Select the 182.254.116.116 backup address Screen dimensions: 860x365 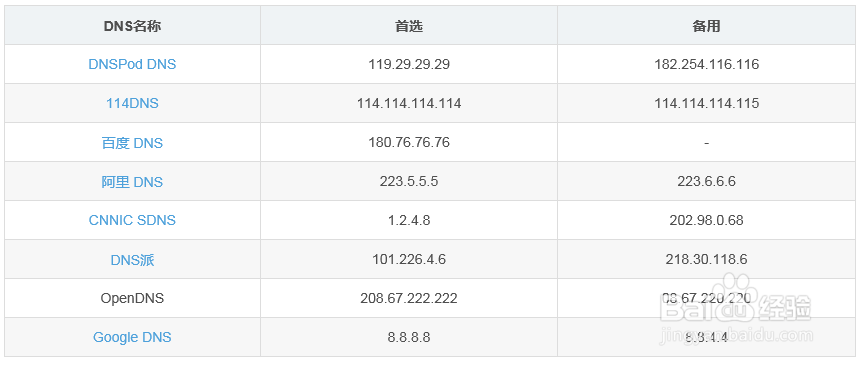click(x=706, y=64)
